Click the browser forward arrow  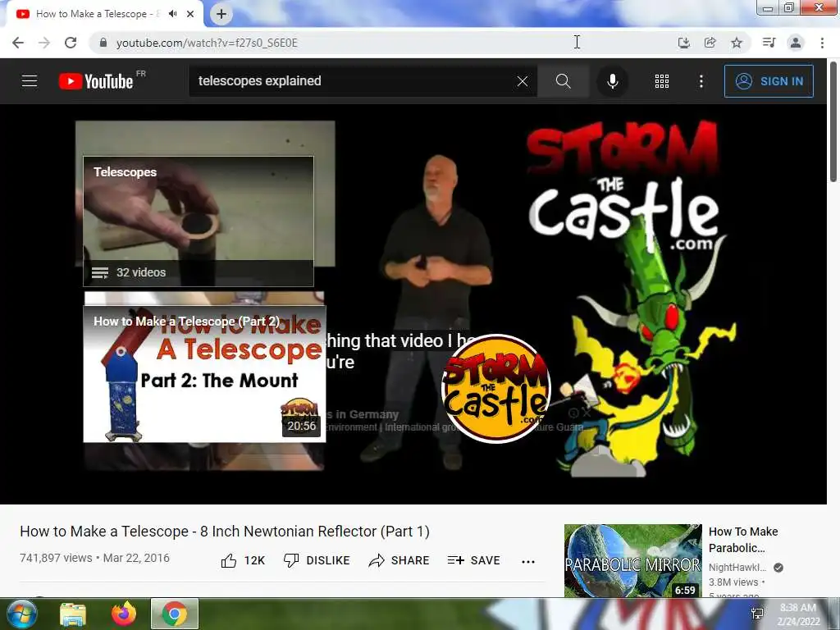tap(44, 43)
